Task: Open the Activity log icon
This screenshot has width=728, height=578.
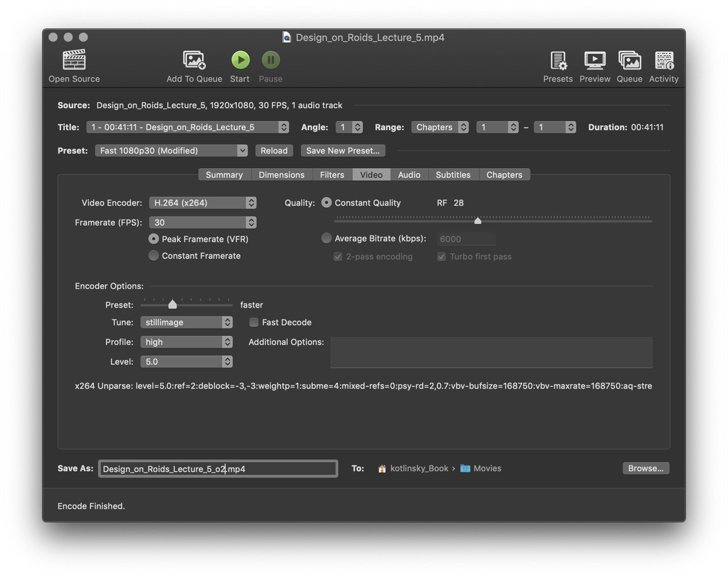Action: [x=664, y=60]
